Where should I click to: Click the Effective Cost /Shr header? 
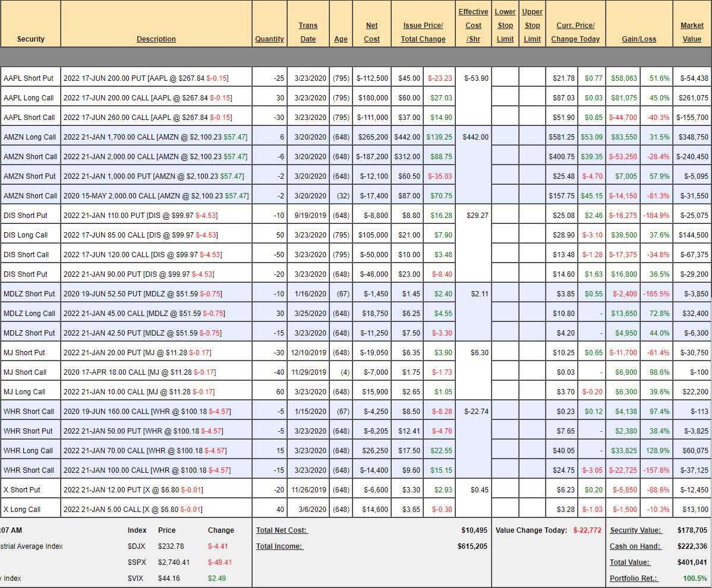point(473,26)
